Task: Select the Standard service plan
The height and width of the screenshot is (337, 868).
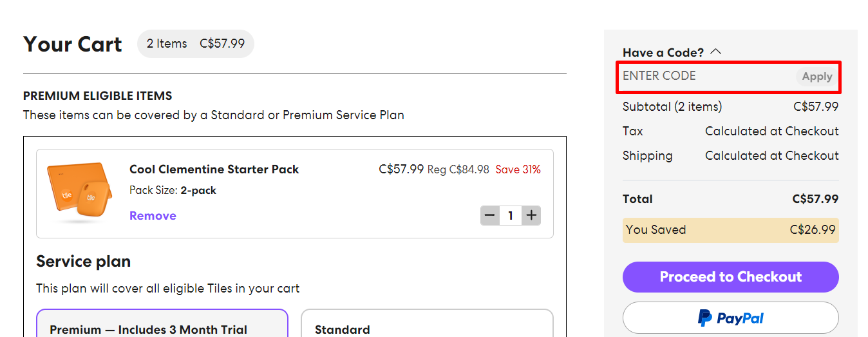Action: click(x=427, y=325)
